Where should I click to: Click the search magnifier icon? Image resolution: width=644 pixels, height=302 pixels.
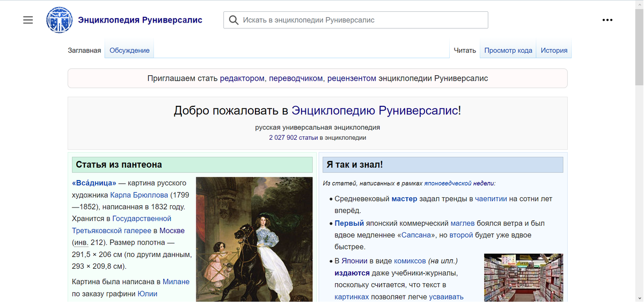233,20
